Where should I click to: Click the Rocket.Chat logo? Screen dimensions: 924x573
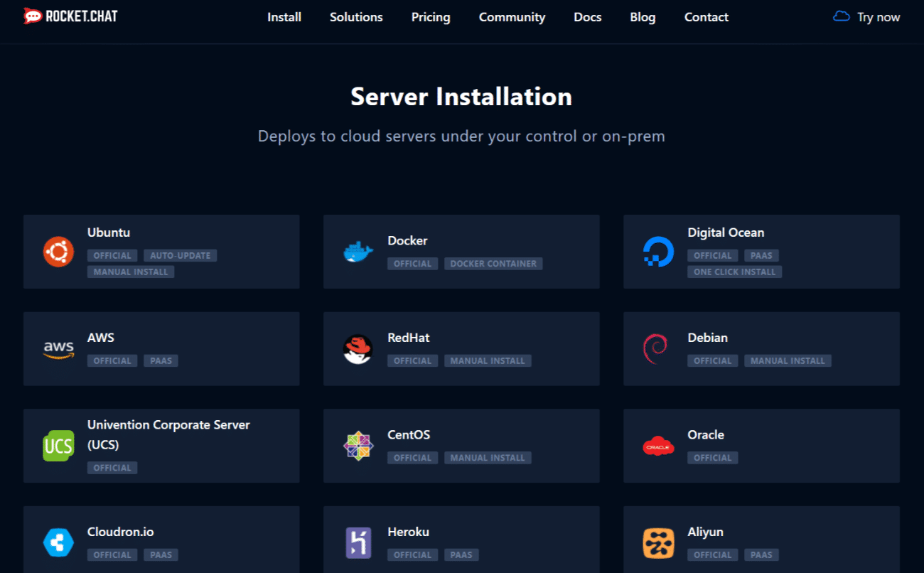click(x=70, y=16)
